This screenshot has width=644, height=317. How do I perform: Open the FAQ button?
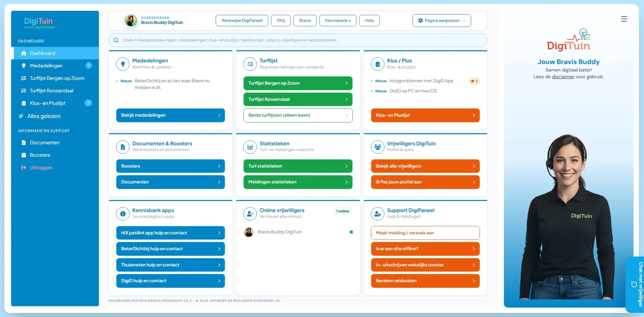coord(281,21)
